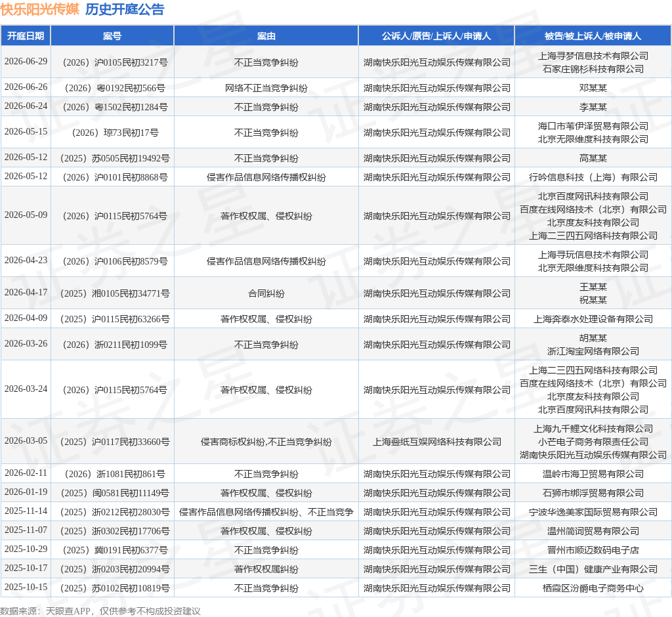Click the 公诉人/原告/上诉人/申请人 header
Image resolution: width=672 pixels, height=617 pixels.
click(436, 36)
